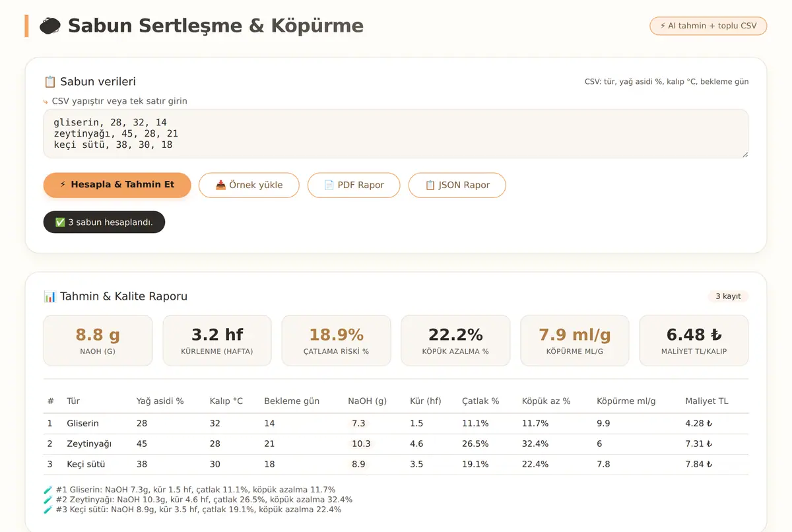Export the PDF Rapor
Image resolution: width=792 pixels, height=532 pixels.
tap(354, 185)
